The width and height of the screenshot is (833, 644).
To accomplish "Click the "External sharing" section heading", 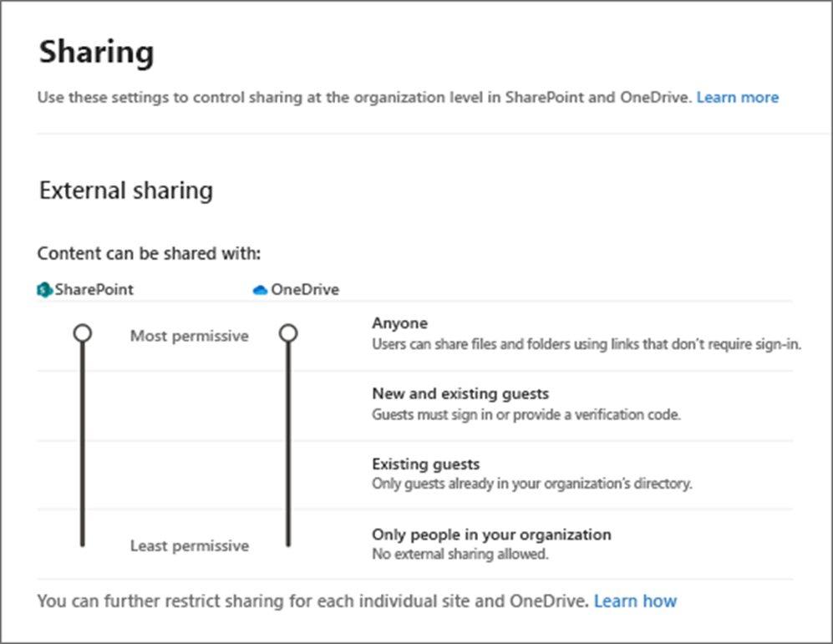I will click(125, 190).
